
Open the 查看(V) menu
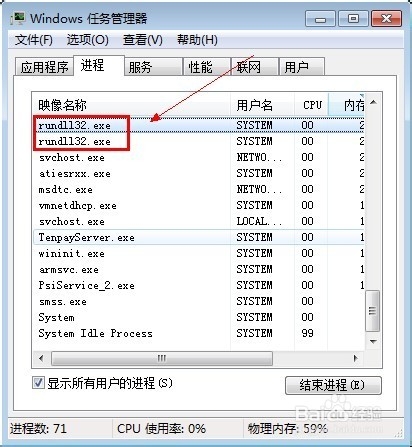[x=143, y=40]
